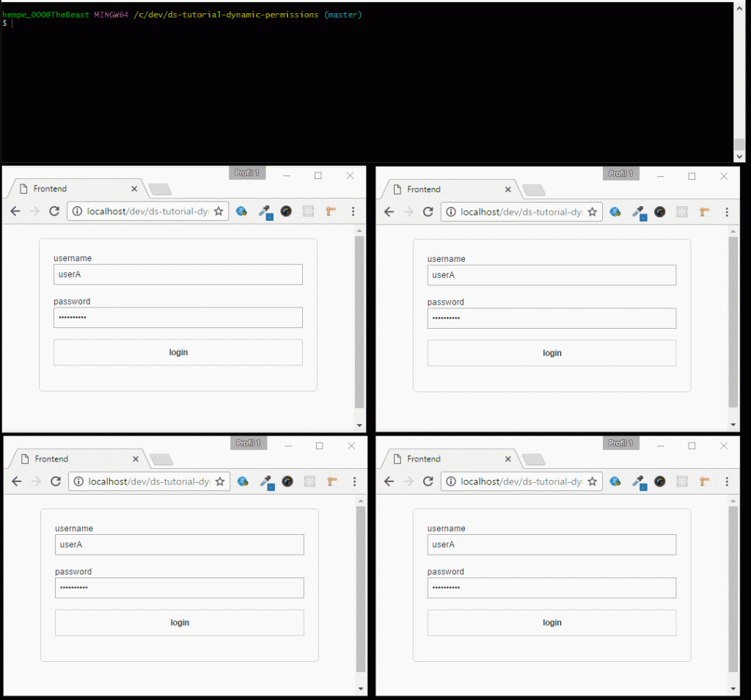This screenshot has height=700, width=751.
Task: Bookmark page with star in bottom-left browser
Action: [x=219, y=481]
